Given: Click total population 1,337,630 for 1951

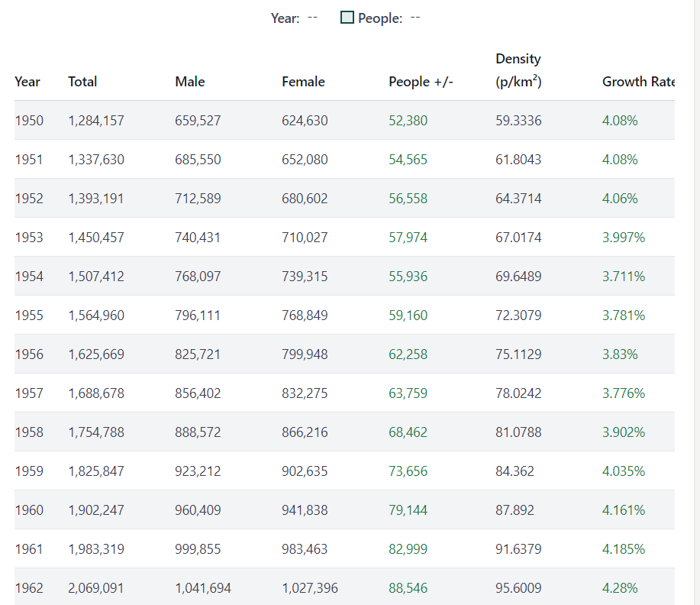Looking at the screenshot, I should coord(96,160).
